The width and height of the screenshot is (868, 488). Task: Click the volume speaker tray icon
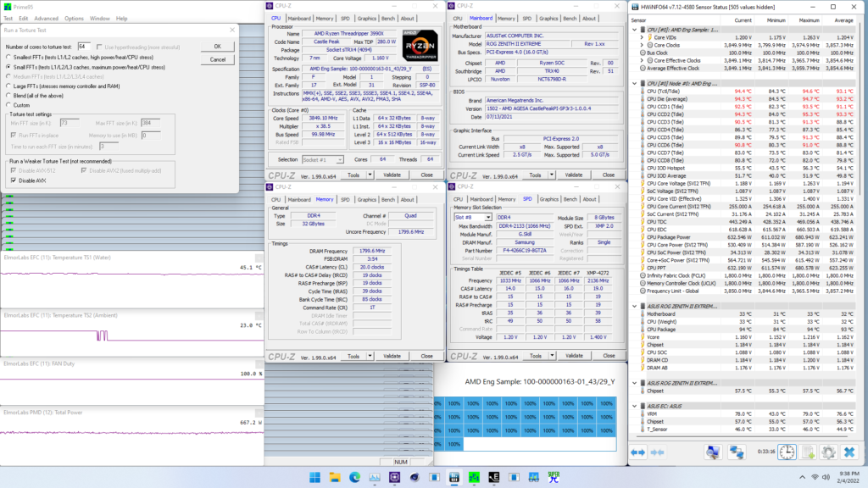826,477
